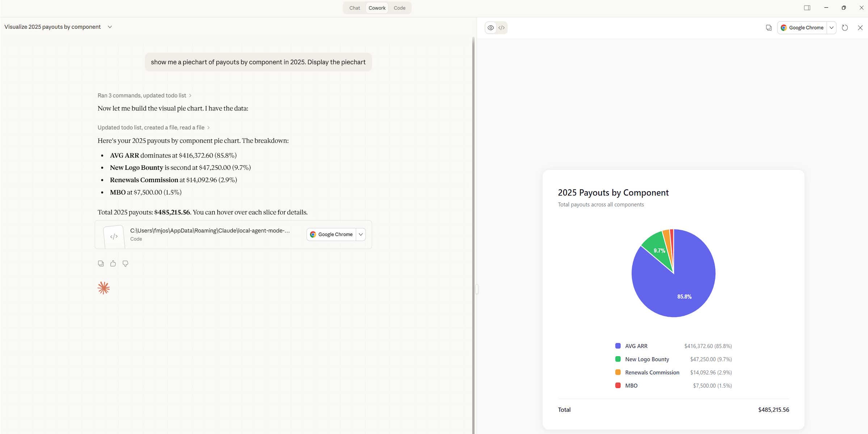
Task: Select the Cowork tab
Action: point(377,8)
